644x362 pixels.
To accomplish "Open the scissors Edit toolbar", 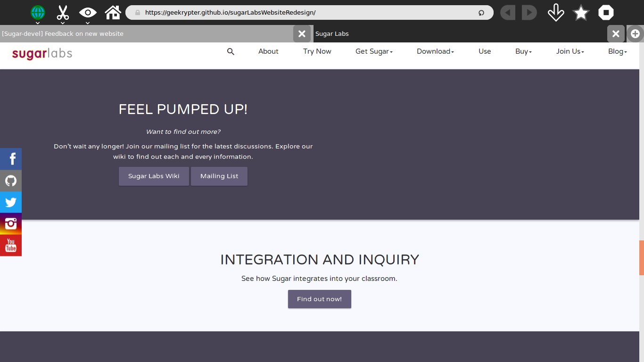I will tap(63, 13).
